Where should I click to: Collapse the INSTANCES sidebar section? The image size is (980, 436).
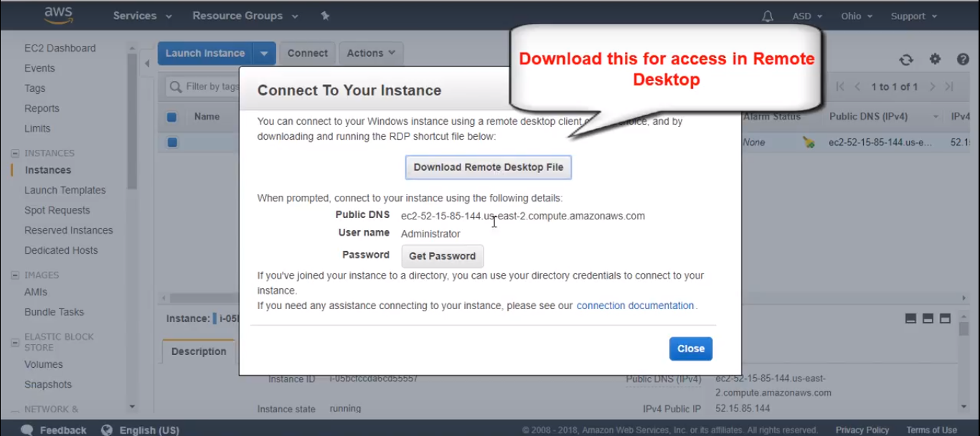coord(14,153)
